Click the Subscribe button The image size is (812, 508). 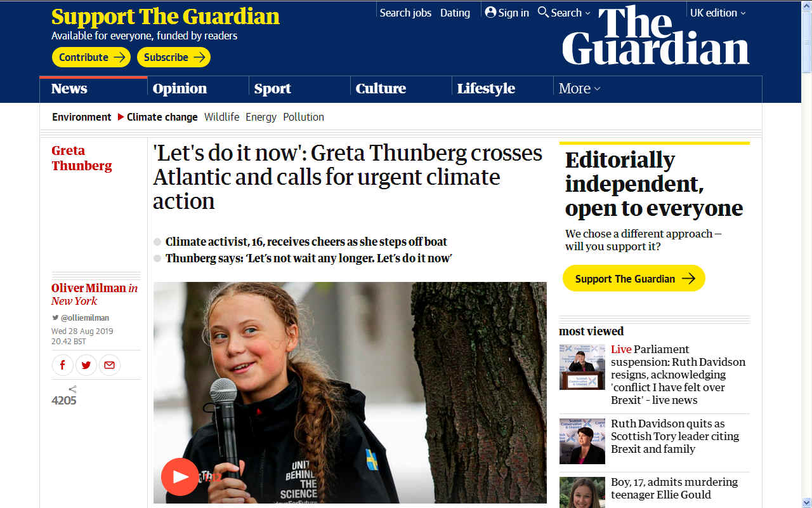point(174,57)
